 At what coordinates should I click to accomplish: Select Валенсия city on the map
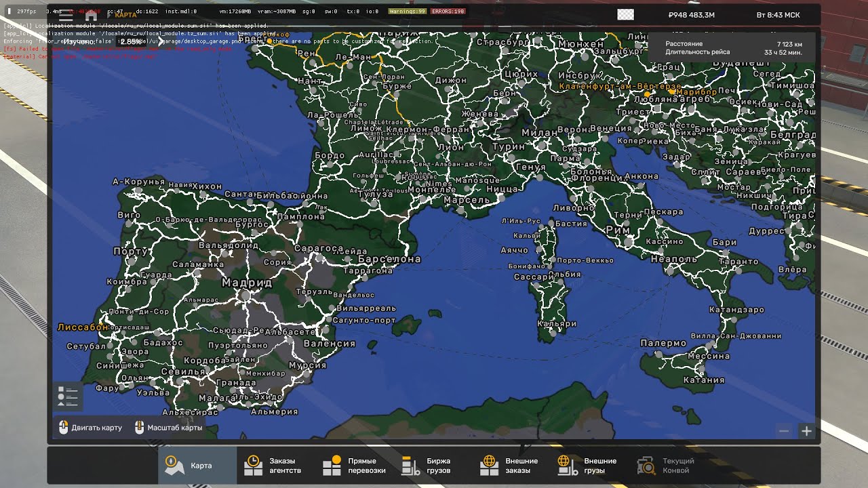coord(330,344)
